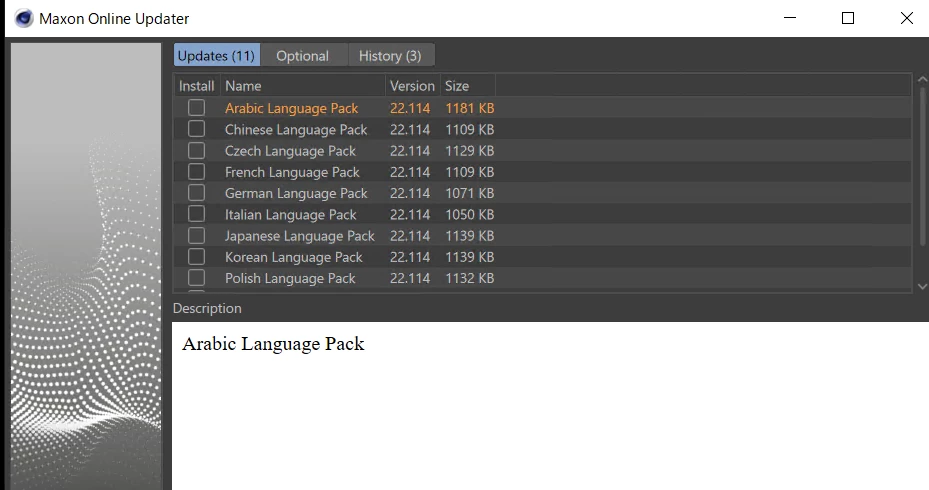Click the Description label

point(207,309)
